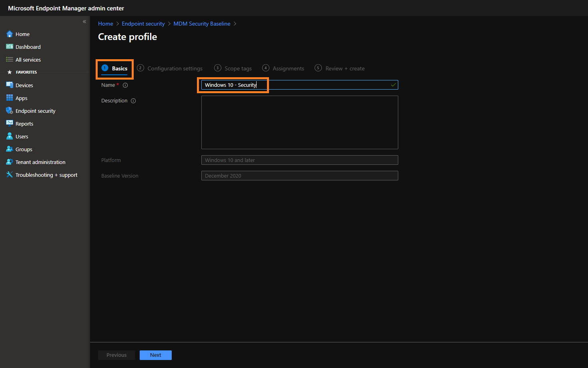Click the Next button

[x=156, y=355]
